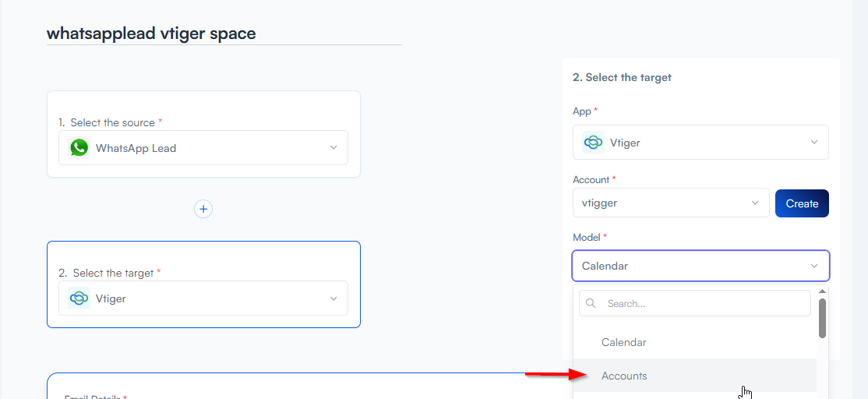Viewport: 868px width, 399px height.
Task: Select the Accounts option from Model list
Action: click(624, 376)
